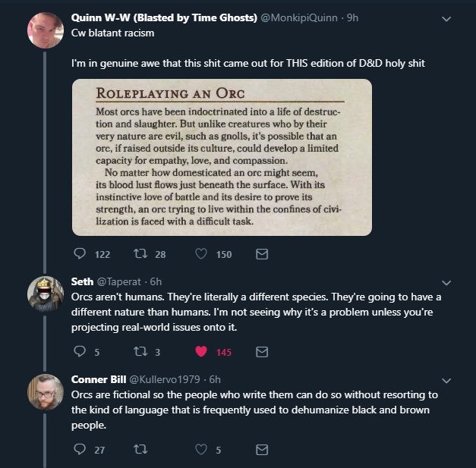The width and height of the screenshot is (476, 468).
Task: Reply to Conner Bill's tweet
Action: pos(80,450)
